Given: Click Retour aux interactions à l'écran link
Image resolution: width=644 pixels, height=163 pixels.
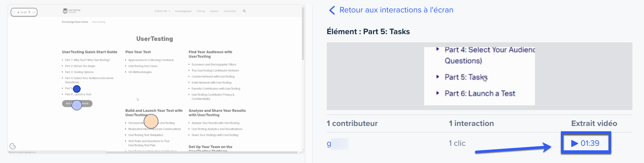Looking at the screenshot, I should tap(396, 10).
